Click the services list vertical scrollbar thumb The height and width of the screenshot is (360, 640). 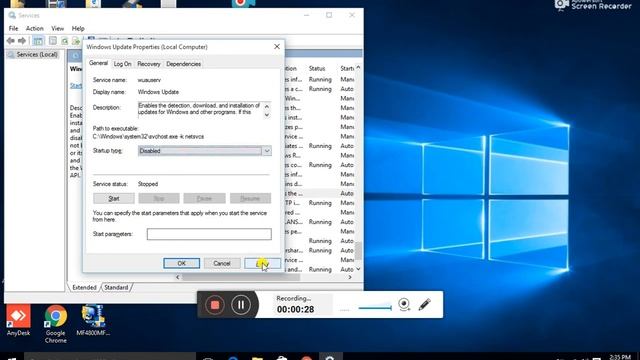[x=358, y=251]
